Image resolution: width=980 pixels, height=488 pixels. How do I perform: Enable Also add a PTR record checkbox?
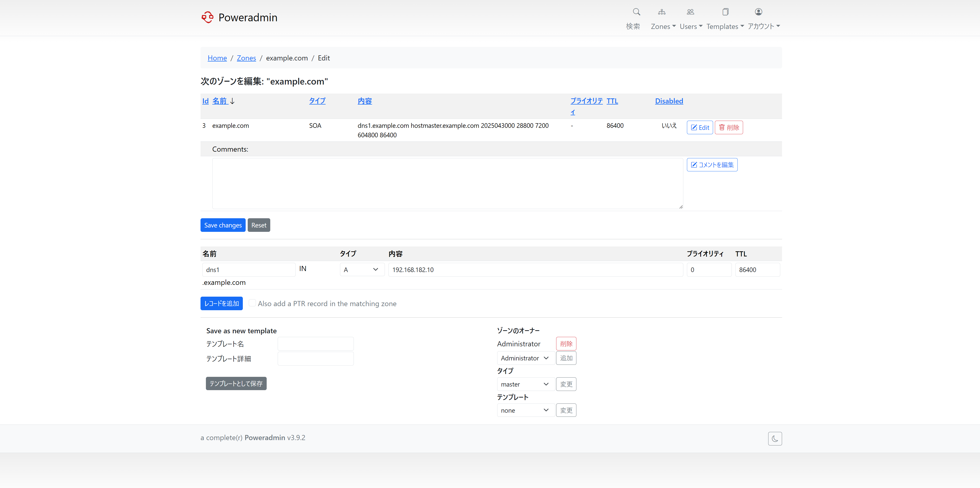pos(252,303)
